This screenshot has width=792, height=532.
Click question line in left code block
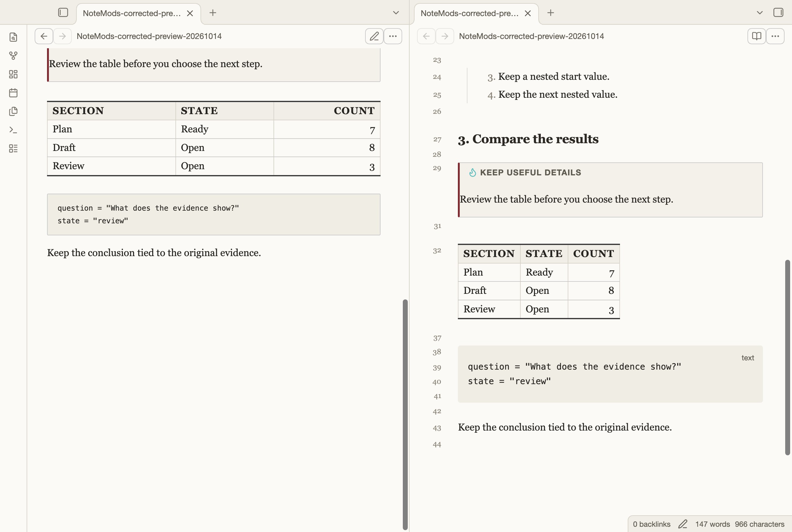[x=148, y=208]
